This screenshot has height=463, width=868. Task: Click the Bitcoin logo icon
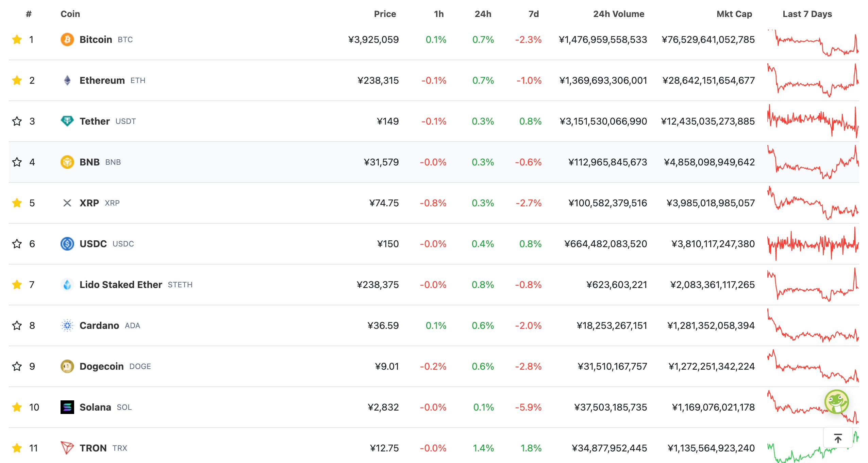coord(67,39)
